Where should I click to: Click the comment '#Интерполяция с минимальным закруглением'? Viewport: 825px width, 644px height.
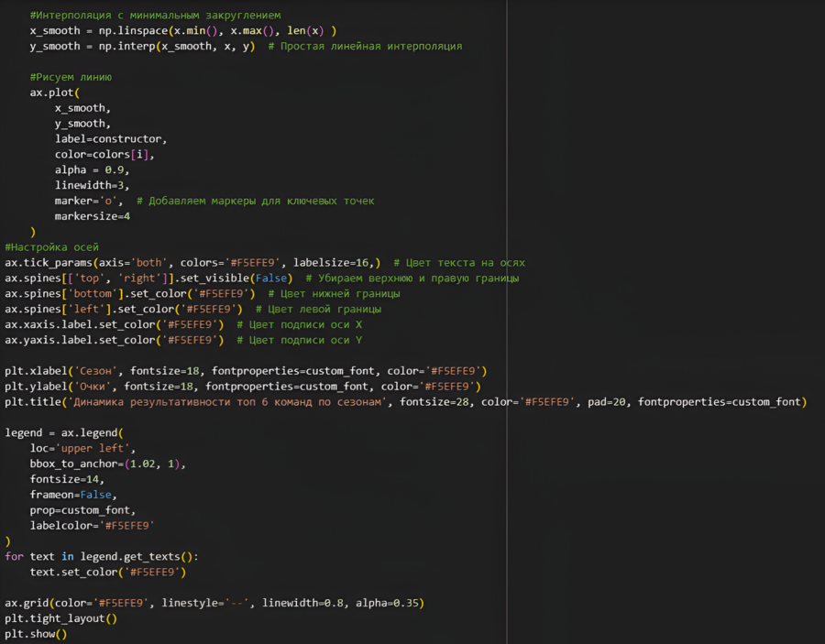pyautogui.click(x=155, y=16)
